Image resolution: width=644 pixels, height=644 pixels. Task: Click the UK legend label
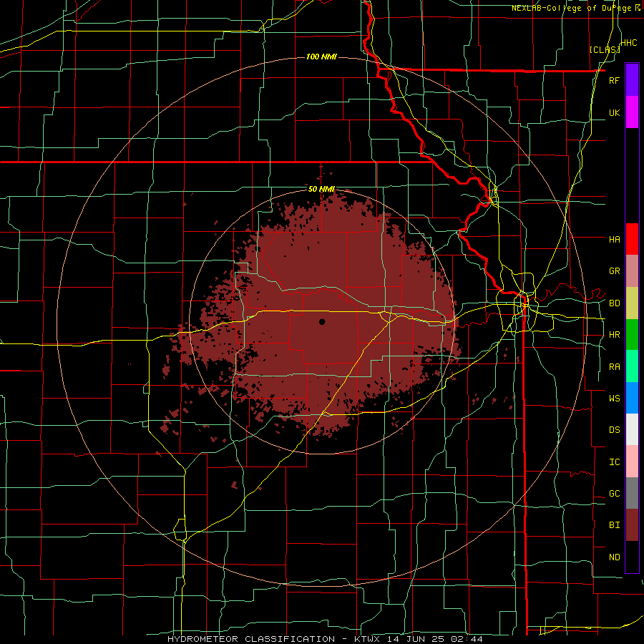point(614,112)
